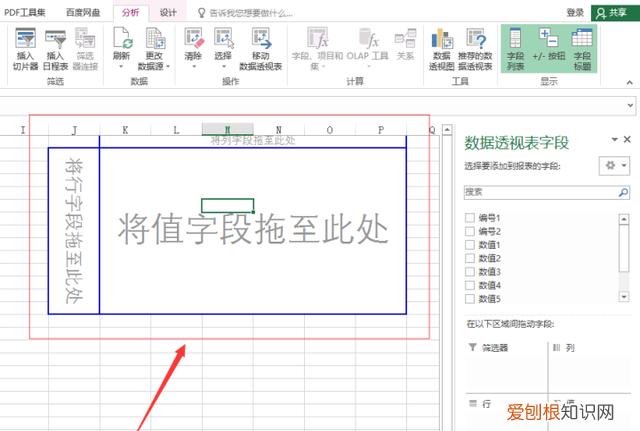Click the column fields placeholder text

tap(253, 141)
